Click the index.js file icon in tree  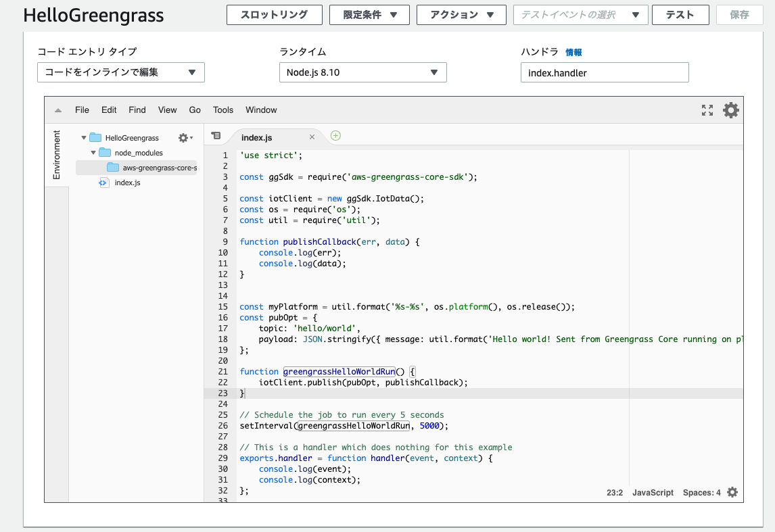click(103, 183)
